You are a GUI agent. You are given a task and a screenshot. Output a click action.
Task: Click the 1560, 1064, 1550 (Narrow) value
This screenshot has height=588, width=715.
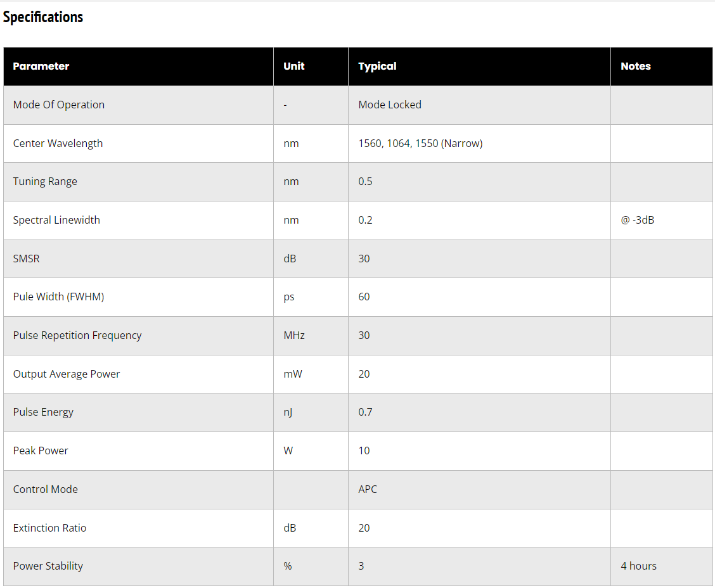coord(420,143)
